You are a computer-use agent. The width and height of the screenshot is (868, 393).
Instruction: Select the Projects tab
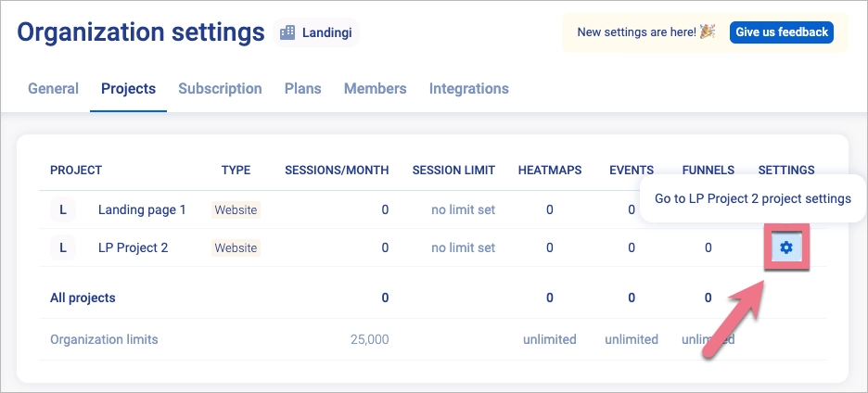pyautogui.click(x=128, y=89)
